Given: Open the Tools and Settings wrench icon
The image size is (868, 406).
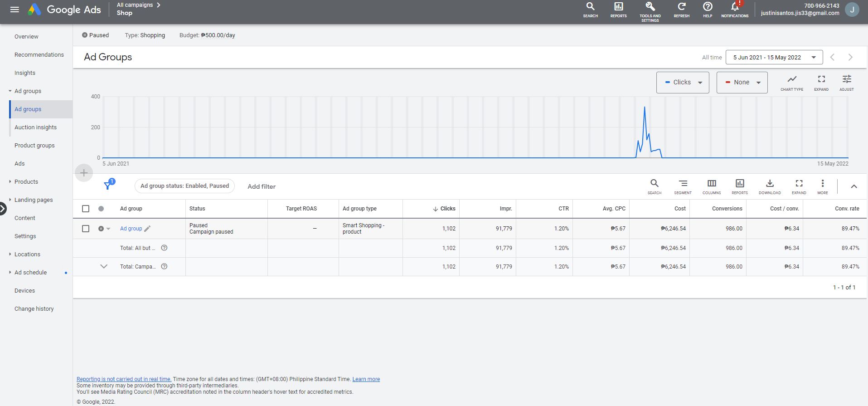Looking at the screenshot, I should pos(650,7).
